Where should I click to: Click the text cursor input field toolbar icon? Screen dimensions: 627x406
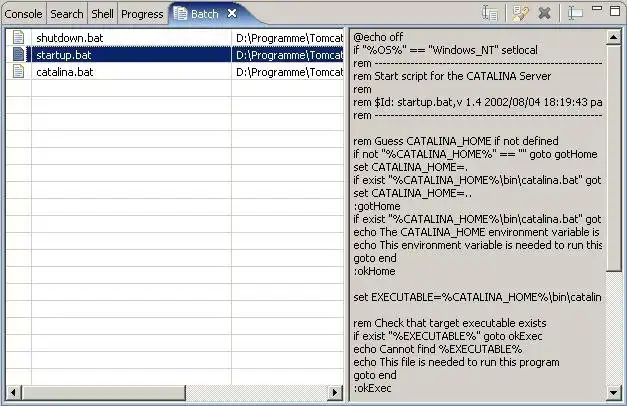tap(575, 13)
